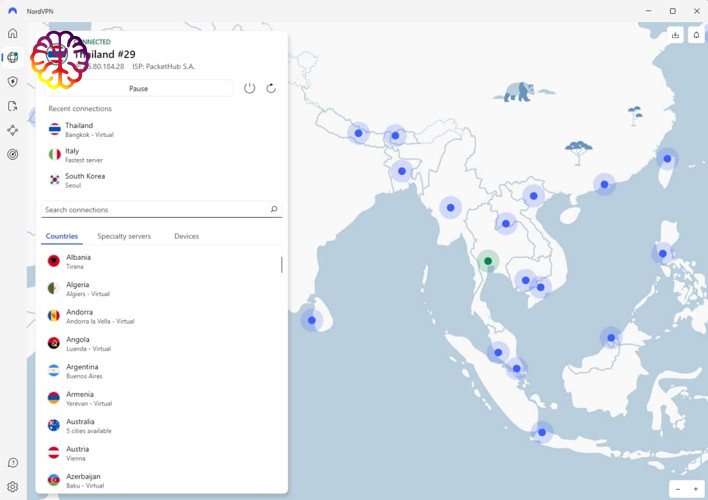Select Austria Vienna
Image resolution: width=708 pixels, height=500 pixels.
click(x=162, y=453)
